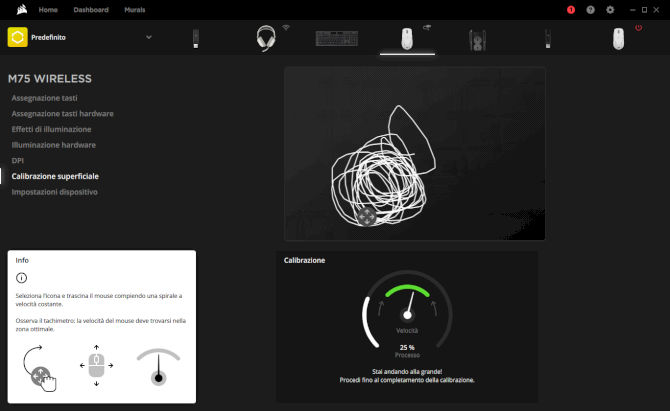Select the cooler and fan device
The image size is (670, 411).
(x=477, y=40)
